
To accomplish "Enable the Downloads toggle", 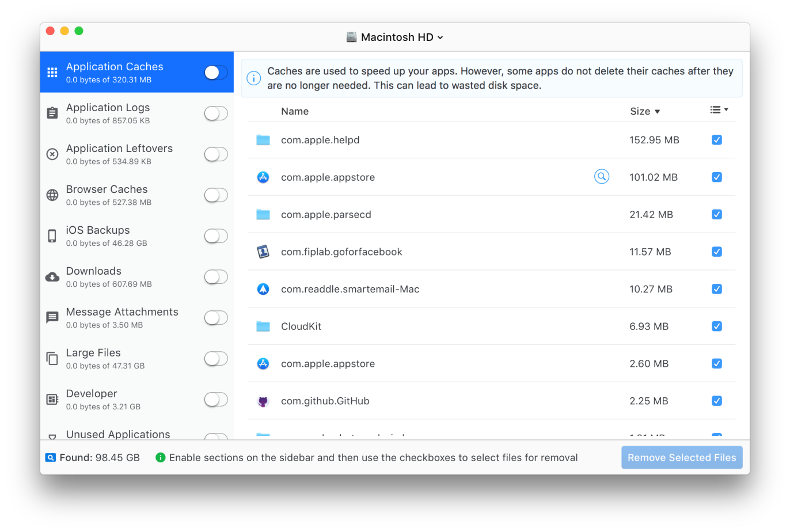I will coord(216,277).
